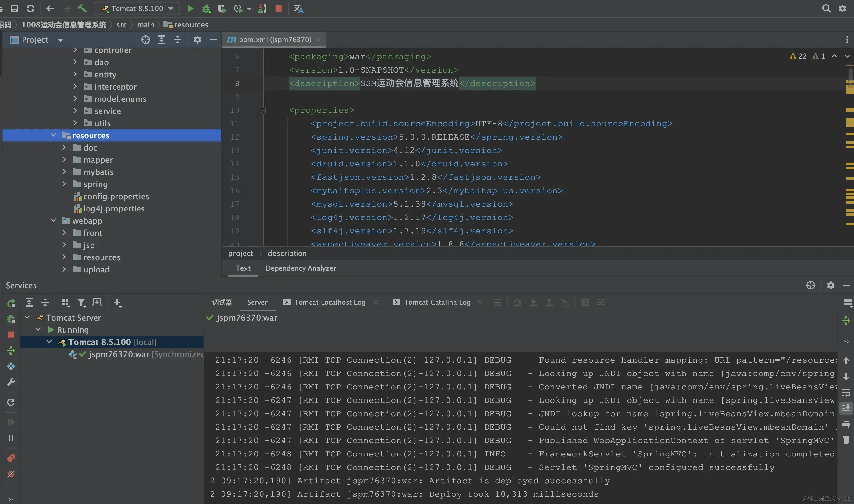Open editor tabs kebab menu
This screenshot has height=504, width=854.
(847, 40)
